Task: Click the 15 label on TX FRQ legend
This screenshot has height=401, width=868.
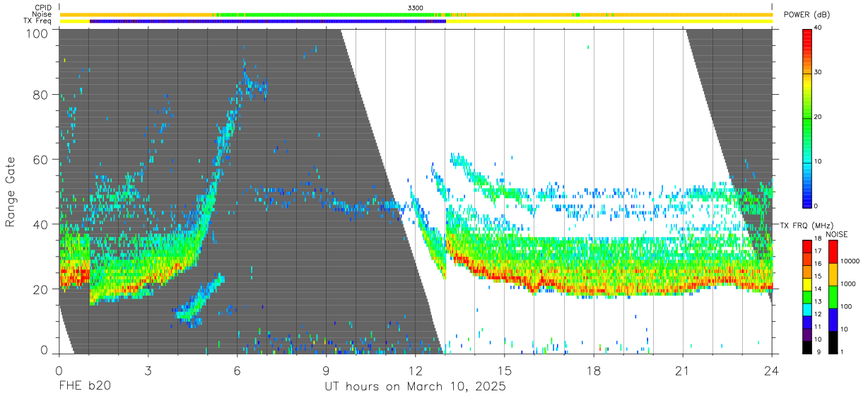Action: pyautogui.click(x=819, y=276)
